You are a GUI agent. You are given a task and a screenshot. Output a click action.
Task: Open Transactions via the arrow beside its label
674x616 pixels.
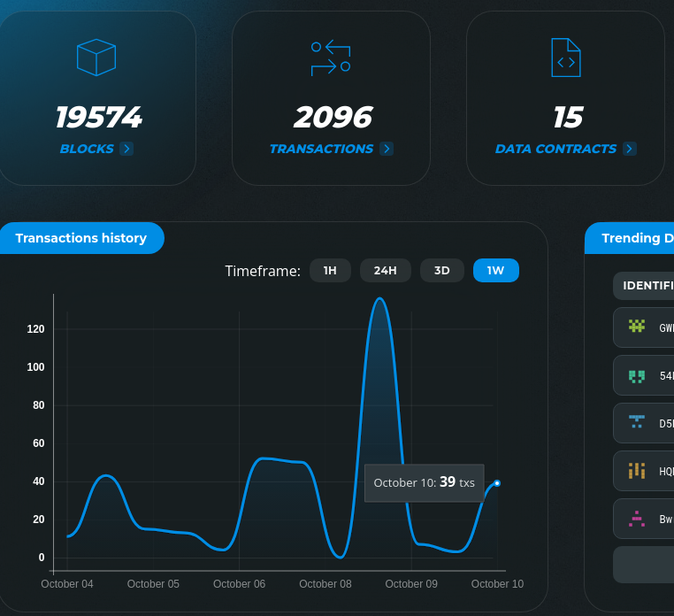tap(387, 149)
